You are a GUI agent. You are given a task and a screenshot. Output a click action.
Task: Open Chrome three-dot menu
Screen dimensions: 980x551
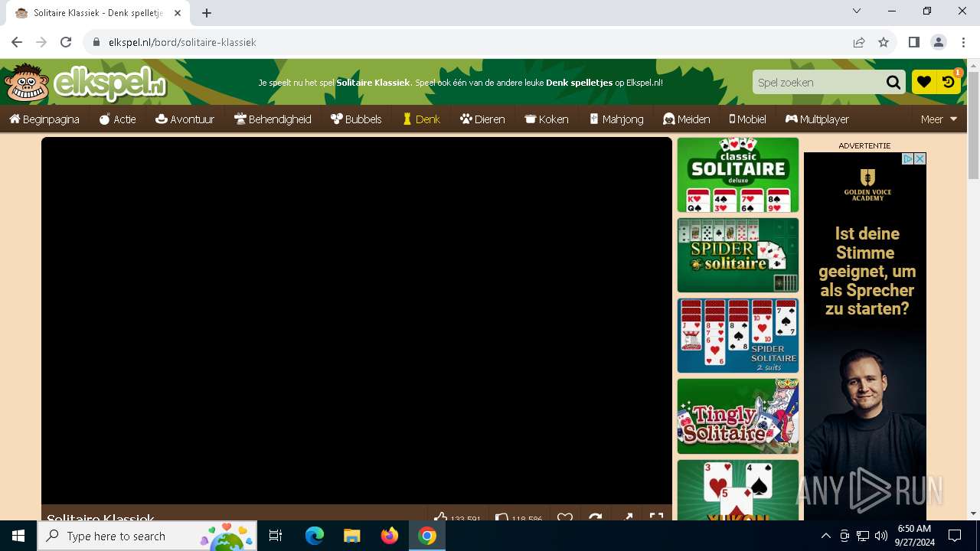click(x=963, y=42)
